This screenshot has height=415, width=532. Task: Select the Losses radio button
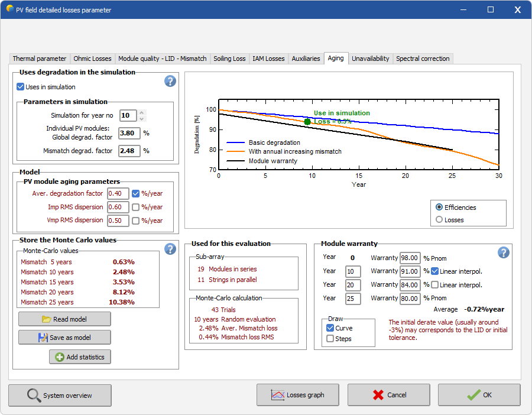coord(439,220)
